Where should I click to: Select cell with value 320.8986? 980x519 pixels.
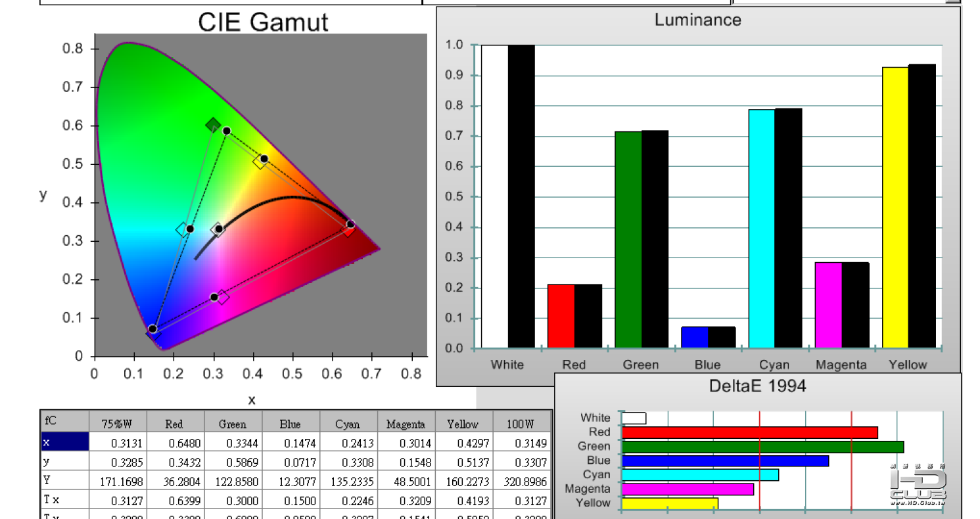coord(523,480)
